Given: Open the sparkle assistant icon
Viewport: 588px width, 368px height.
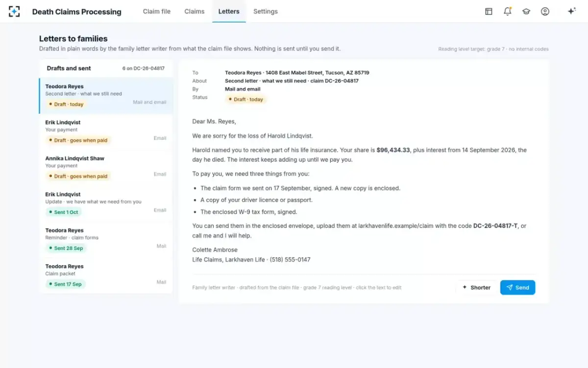Looking at the screenshot, I should tap(571, 11).
